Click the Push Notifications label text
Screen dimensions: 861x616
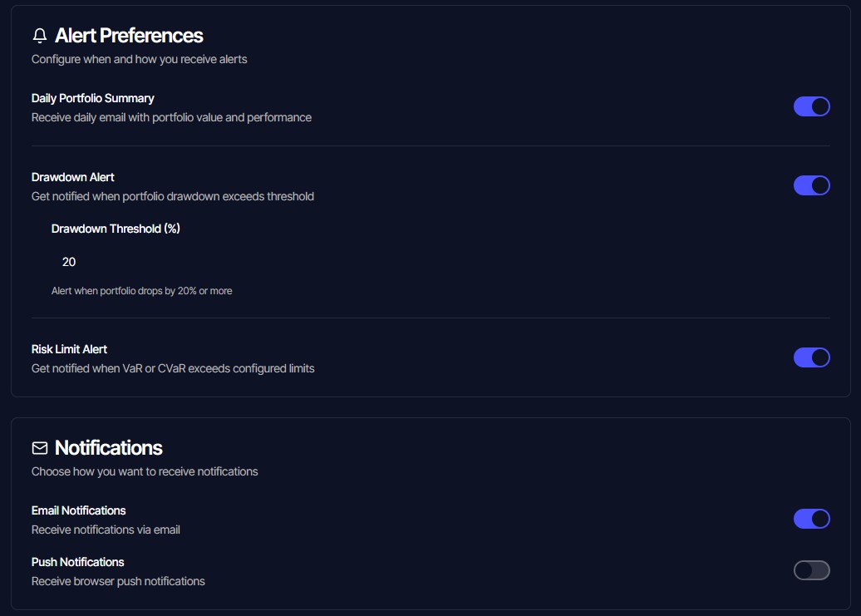[77, 562]
